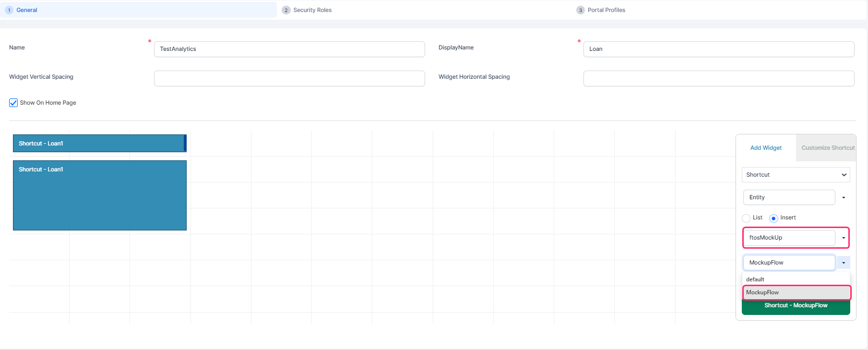Switch to the Portal Profiles step
868x350 pixels.
point(606,10)
